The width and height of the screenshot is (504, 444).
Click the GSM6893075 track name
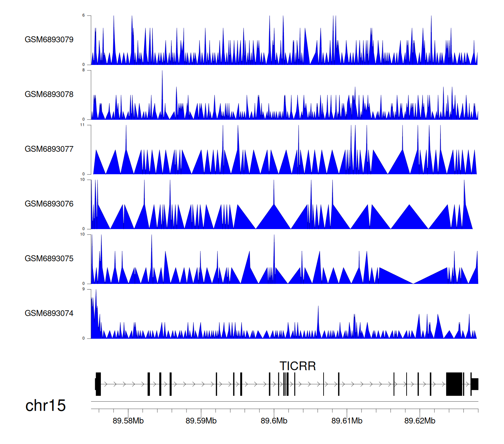tap(49, 259)
